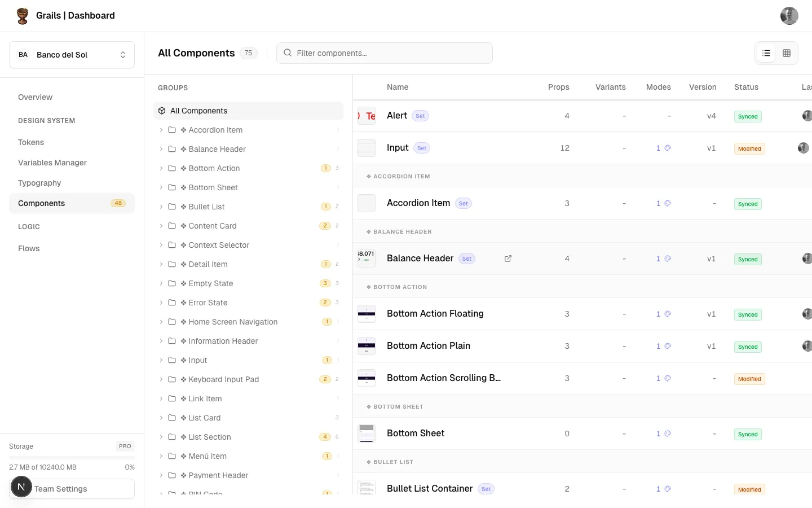812x508 pixels.
Task: Expand the Accordion Item group in sidebar
Action: (x=162, y=130)
